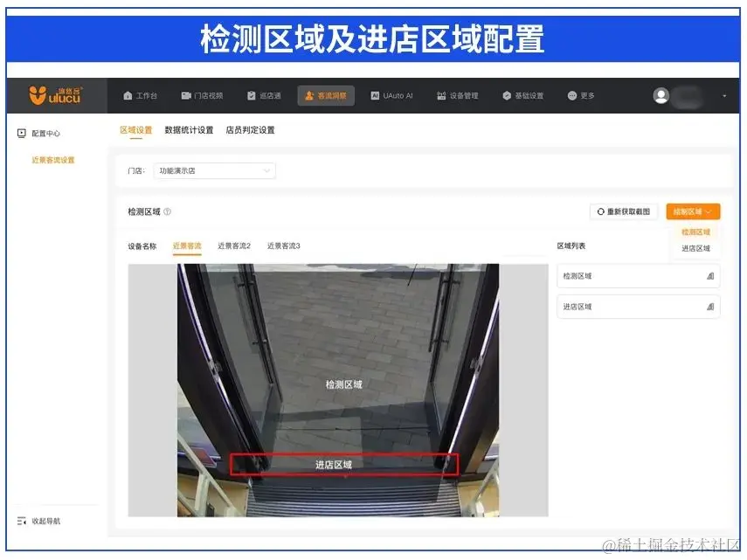
Task: Click the 配置中心 sidebar icon
Action: click(21, 131)
